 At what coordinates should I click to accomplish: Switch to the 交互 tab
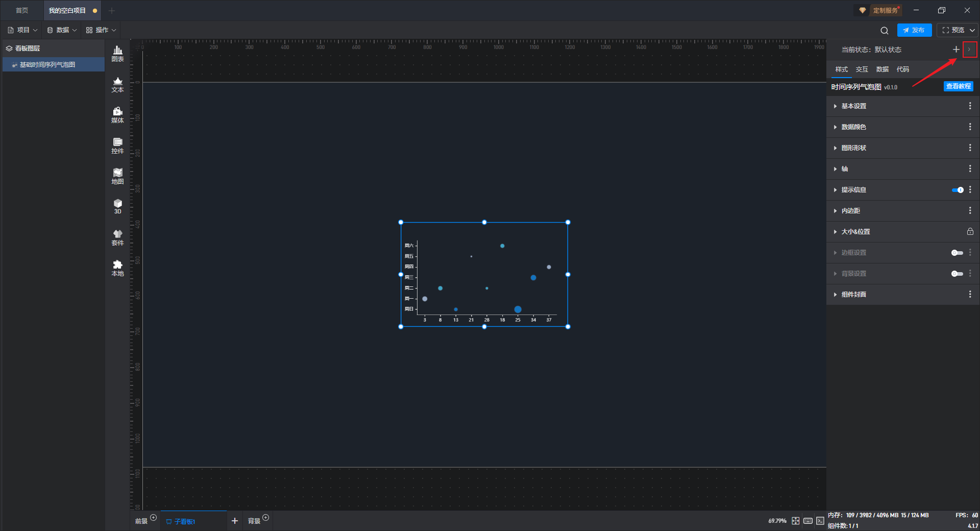(x=862, y=69)
